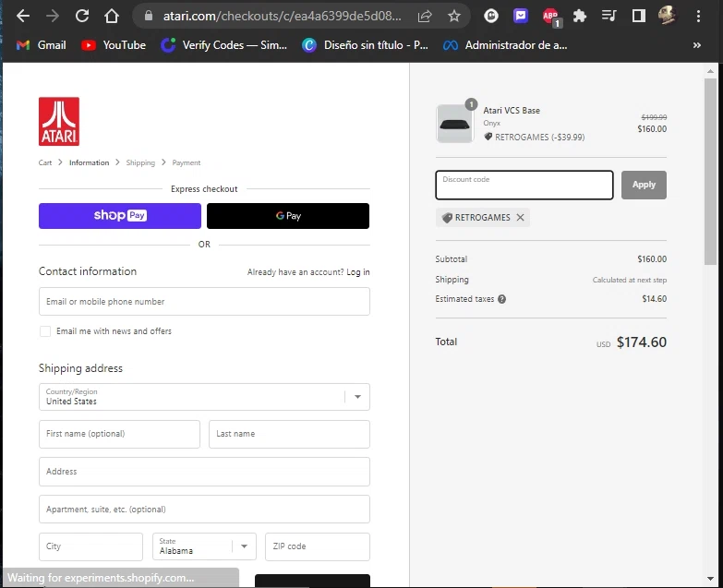723x588 pixels.
Task: Check Email me with news and offers
Action: point(45,331)
